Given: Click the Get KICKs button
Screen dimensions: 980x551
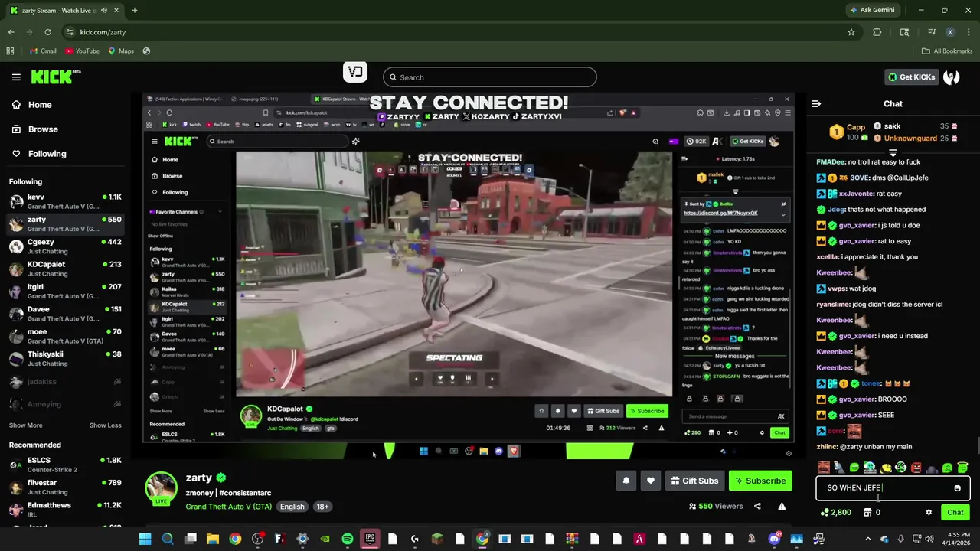Looking at the screenshot, I should pyautogui.click(x=911, y=77).
